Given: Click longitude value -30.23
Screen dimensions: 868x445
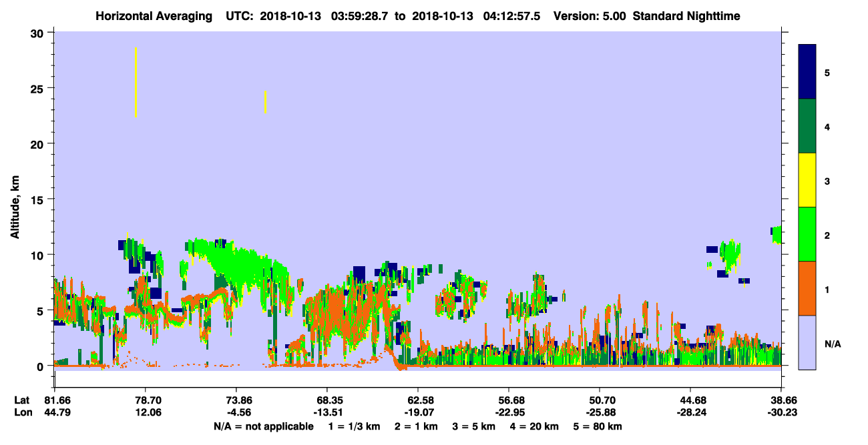Looking at the screenshot, I should tap(781, 412).
